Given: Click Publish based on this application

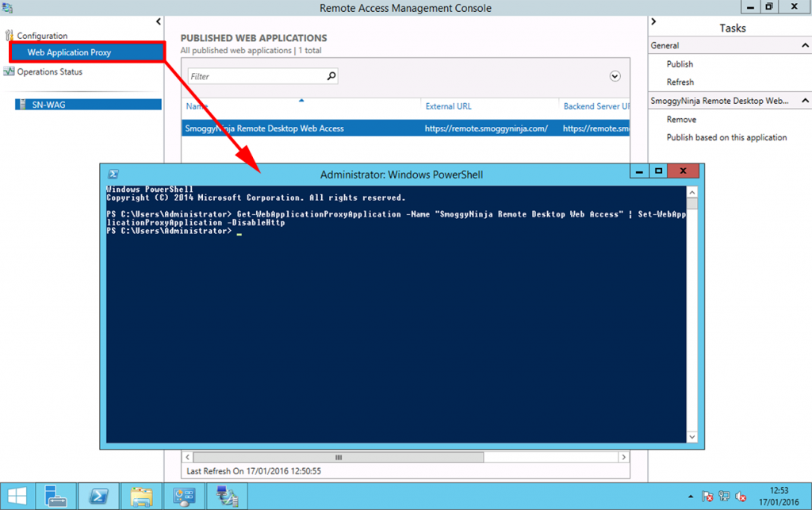Looking at the screenshot, I should [x=726, y=138].
